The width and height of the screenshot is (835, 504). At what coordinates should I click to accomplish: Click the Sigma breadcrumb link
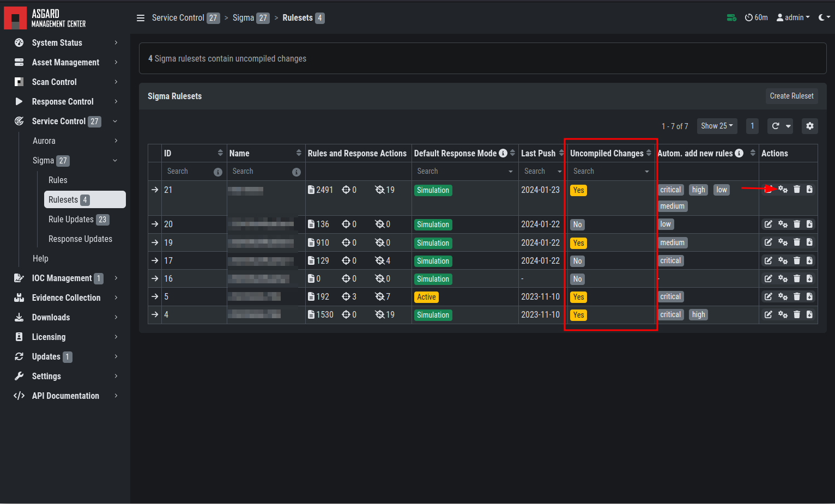click(x=243, y=18)
